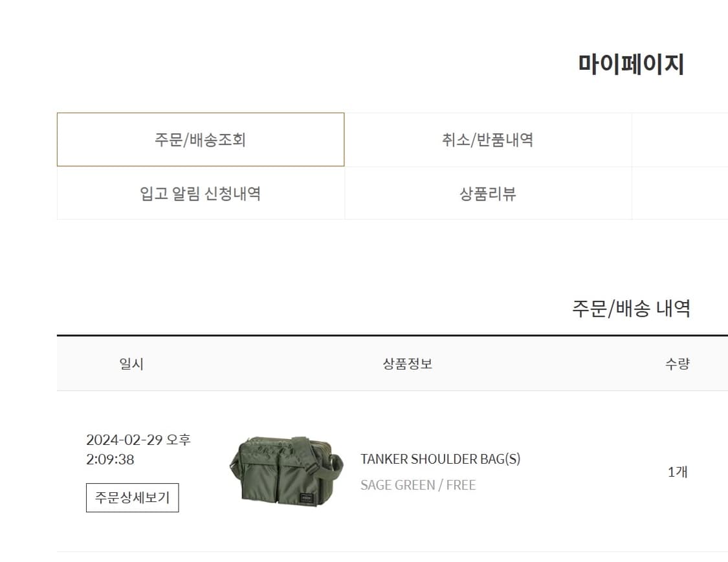Switch to the 주문/배송조회 tab
This screenshot has width=728, height=562.
click(200, 139)
